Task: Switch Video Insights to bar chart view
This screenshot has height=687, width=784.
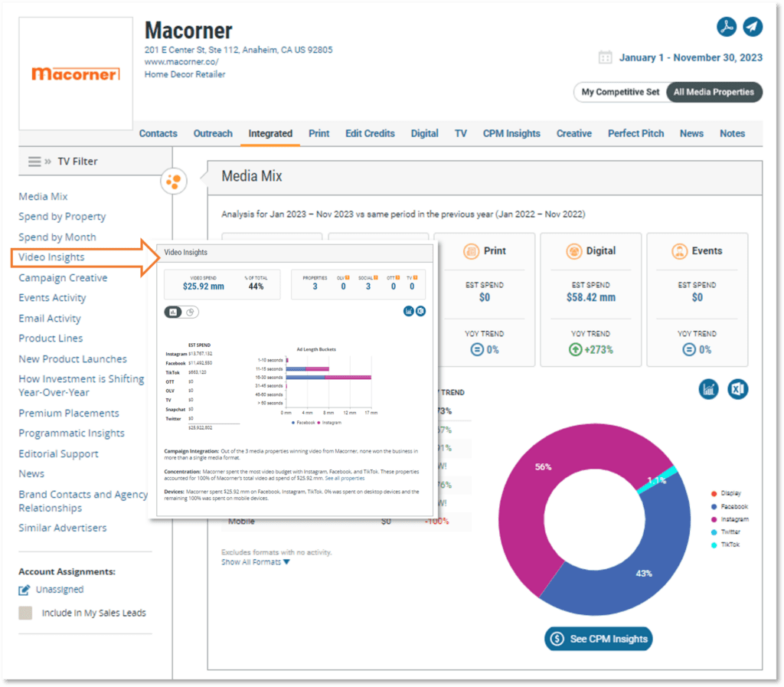Action: (173, 312)
